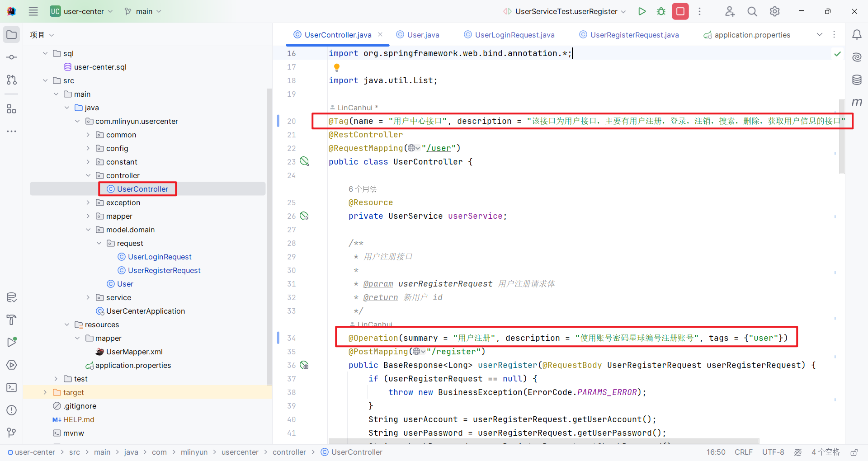Open UserMapper.xml in project tree

134,352
